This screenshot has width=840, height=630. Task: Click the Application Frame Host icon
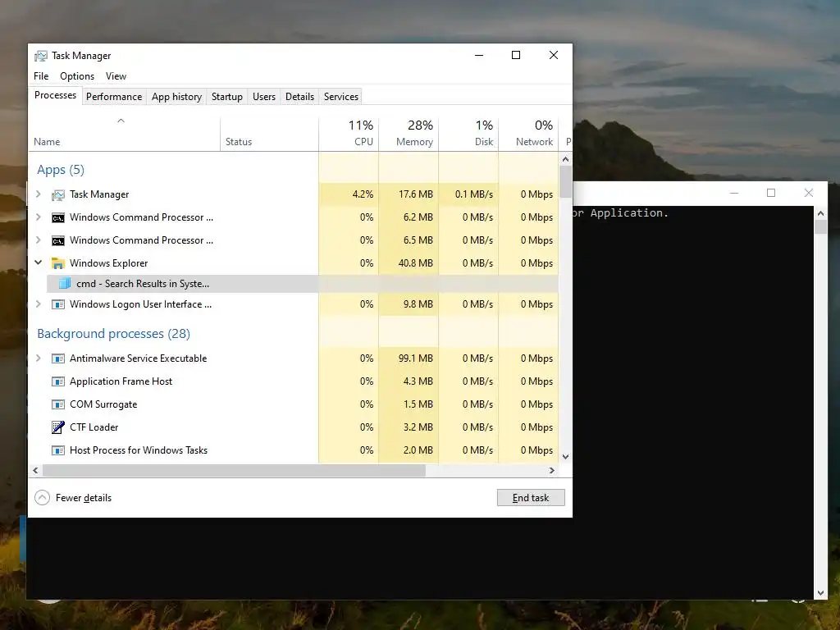(x=58, y=381)
